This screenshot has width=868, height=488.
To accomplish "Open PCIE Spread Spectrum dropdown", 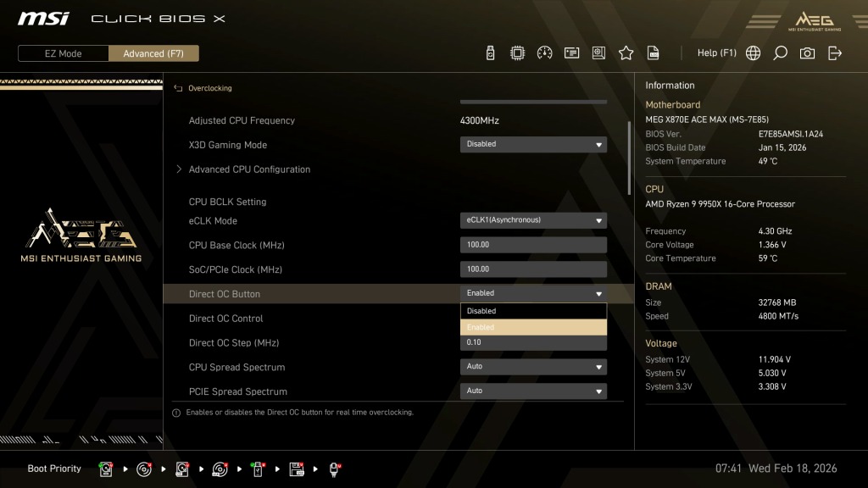I will [x=533, y=391].
